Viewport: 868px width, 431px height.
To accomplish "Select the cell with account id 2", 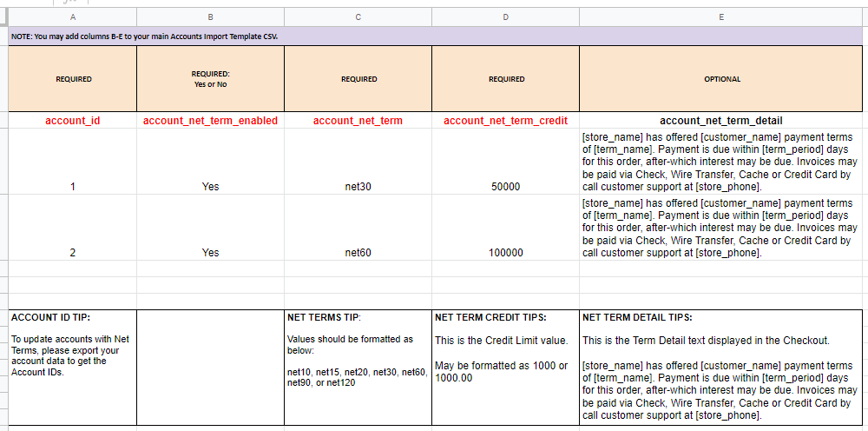I will 73,227.
